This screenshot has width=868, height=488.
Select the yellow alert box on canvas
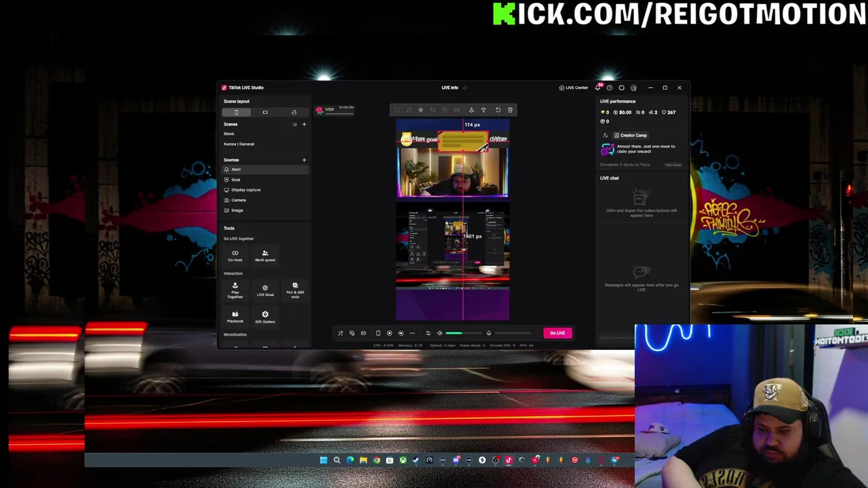pos(463,141)
